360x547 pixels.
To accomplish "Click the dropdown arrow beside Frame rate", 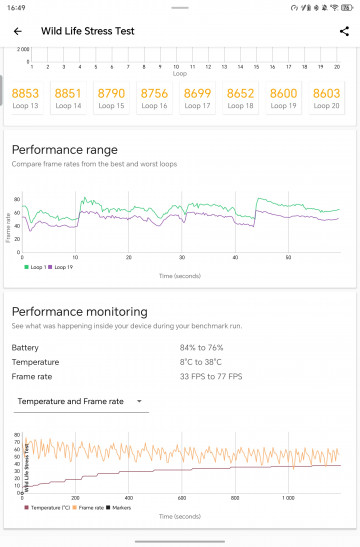I will tap(139, 401).
